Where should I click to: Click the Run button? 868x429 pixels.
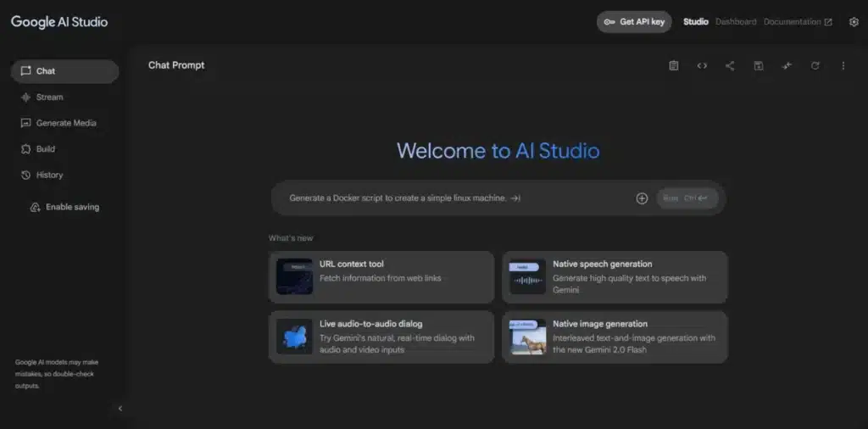click(687, 198)
